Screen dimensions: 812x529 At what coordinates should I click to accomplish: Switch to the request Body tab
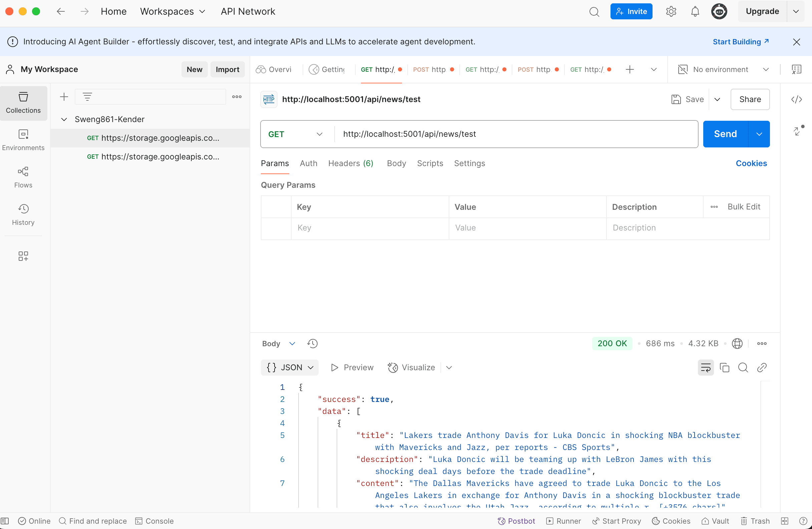396,163
